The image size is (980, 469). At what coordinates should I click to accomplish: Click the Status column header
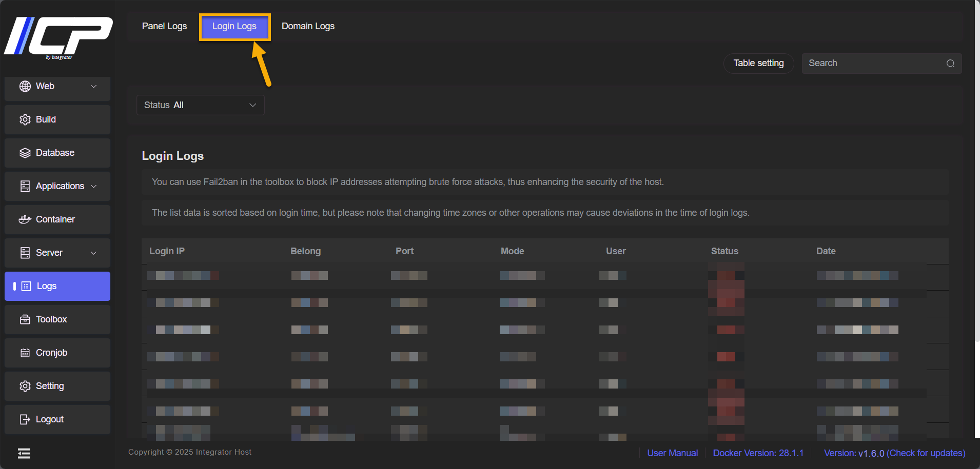(x=724, y=251)
